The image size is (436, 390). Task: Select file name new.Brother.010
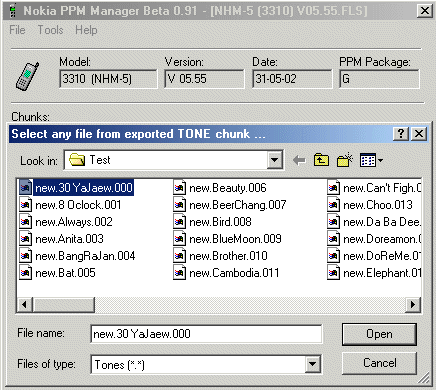click(228, 256)
